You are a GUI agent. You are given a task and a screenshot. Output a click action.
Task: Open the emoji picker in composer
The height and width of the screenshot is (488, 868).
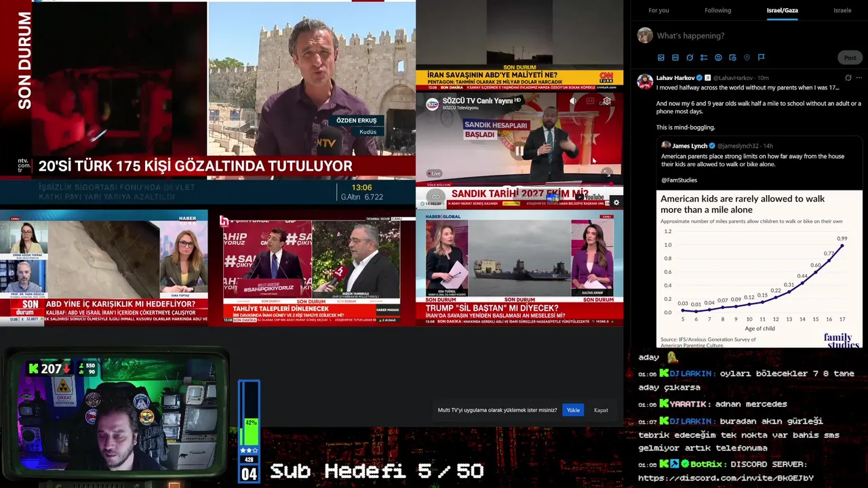(718, 58)
